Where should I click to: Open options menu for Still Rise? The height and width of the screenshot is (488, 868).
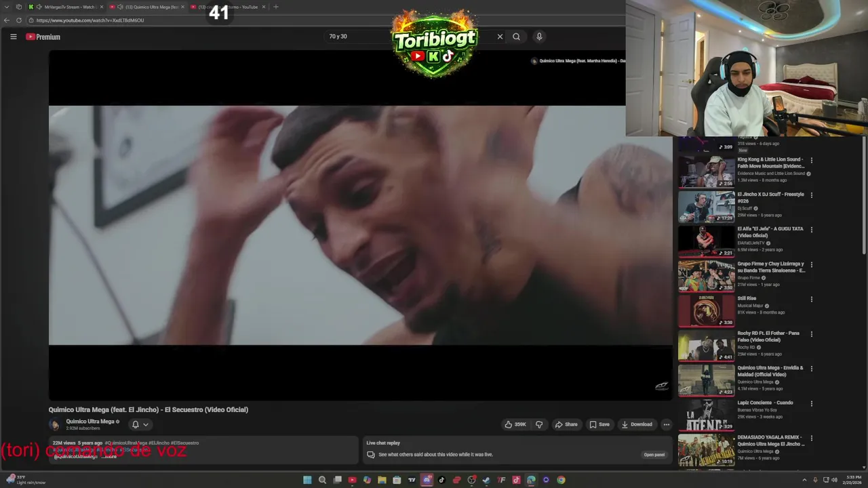[811, 299]
